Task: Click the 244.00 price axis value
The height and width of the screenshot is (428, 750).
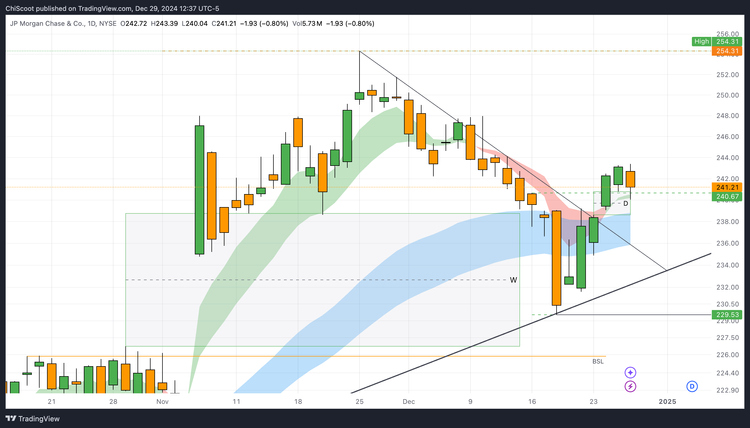Action: point(728,158)
